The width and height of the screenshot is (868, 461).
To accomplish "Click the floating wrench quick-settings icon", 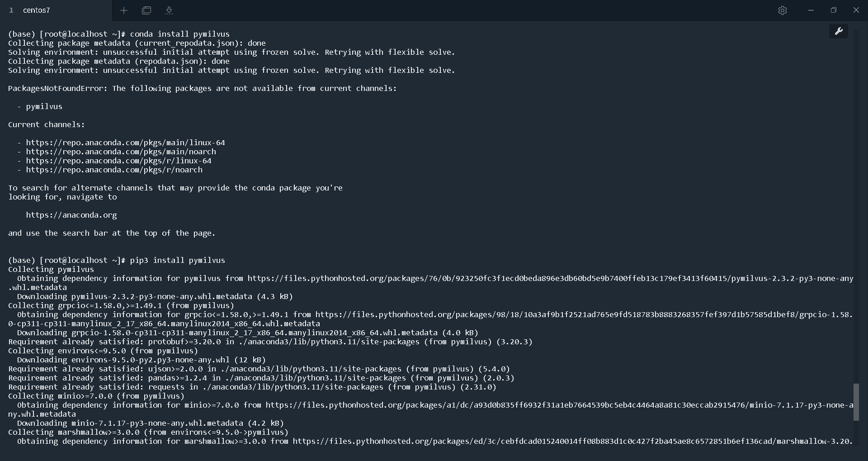I will 839,31.
